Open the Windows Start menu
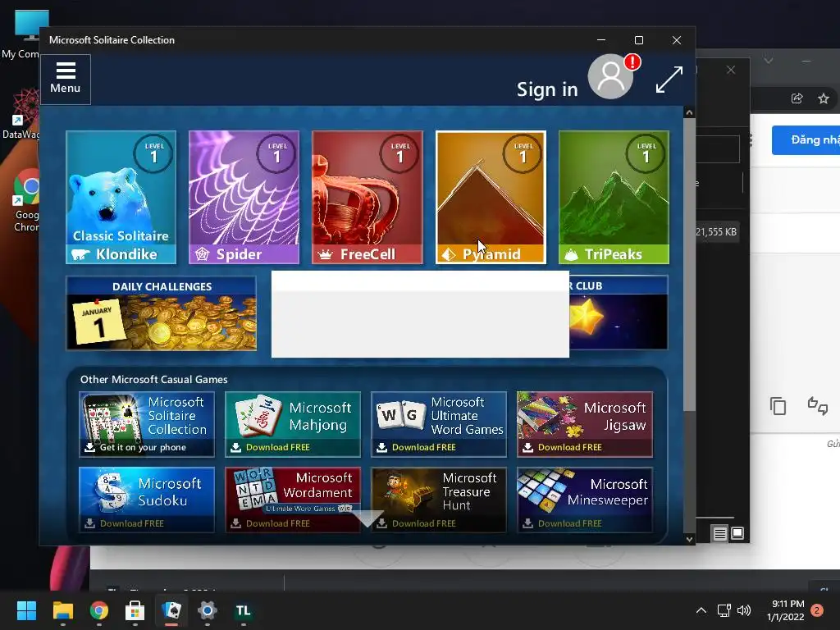Viewport: 840px width, 630px height. point(26,610)
